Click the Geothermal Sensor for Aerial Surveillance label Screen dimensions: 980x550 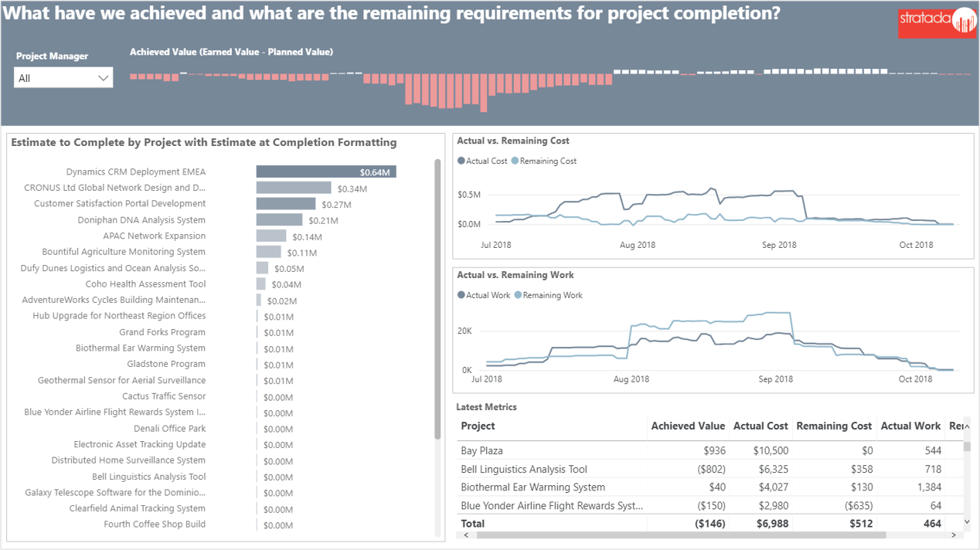(x=122, y=380)
